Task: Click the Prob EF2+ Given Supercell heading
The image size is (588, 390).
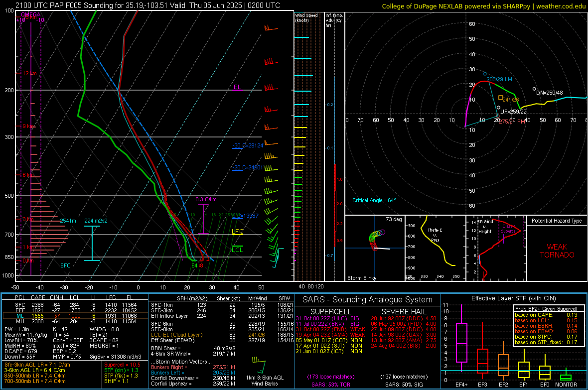Action: point(546,309)
